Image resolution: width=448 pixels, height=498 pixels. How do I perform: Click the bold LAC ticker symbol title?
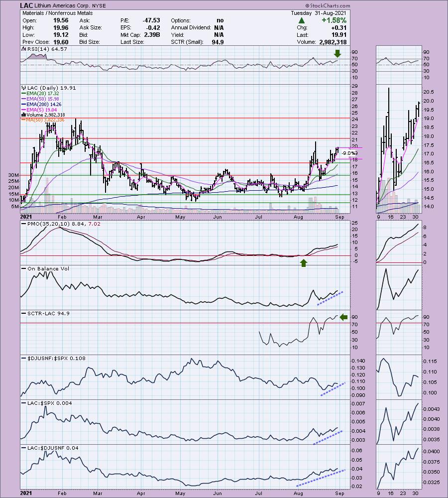coord(25,5)
